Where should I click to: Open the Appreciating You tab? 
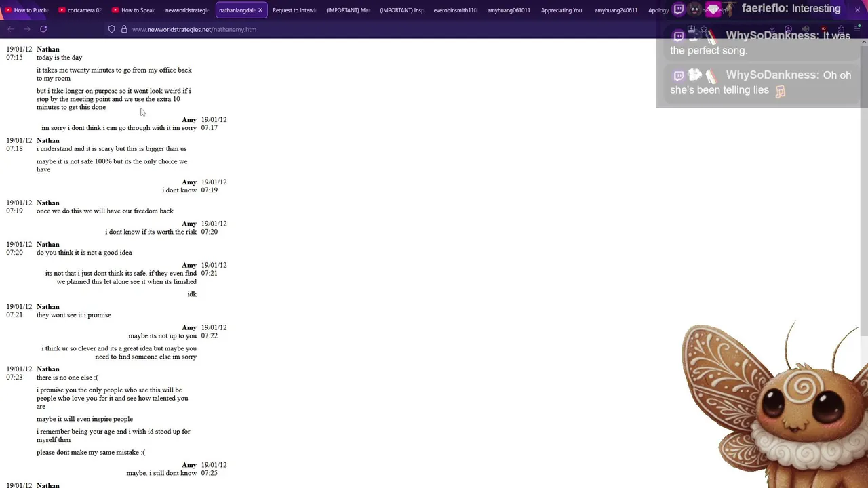coord(561,10)
